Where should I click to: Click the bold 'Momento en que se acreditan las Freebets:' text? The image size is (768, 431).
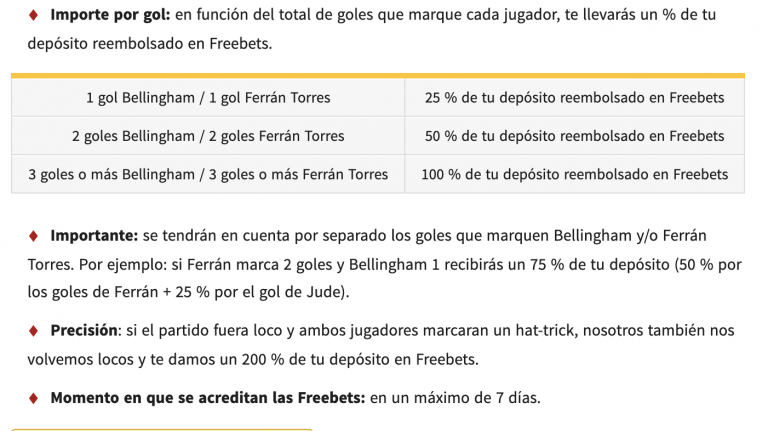pos(207,397)
